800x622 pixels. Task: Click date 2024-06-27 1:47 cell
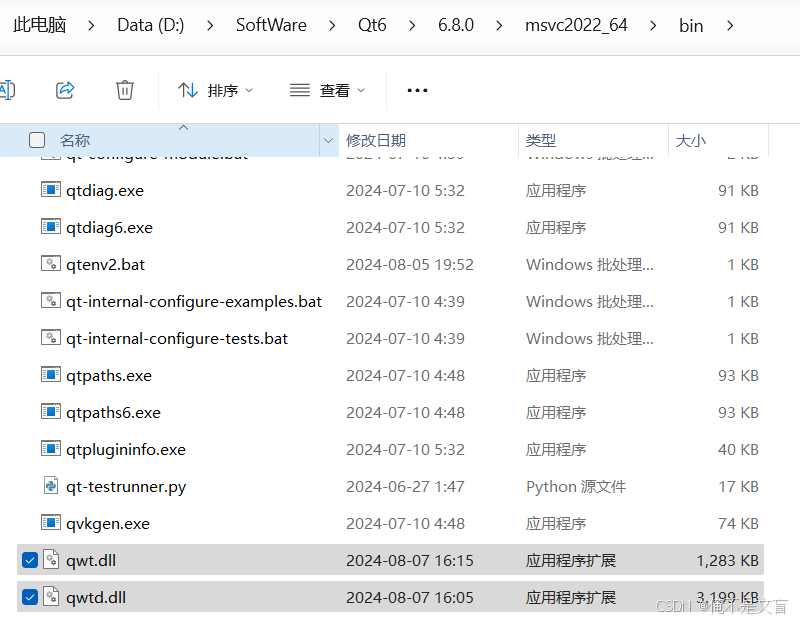405,487
